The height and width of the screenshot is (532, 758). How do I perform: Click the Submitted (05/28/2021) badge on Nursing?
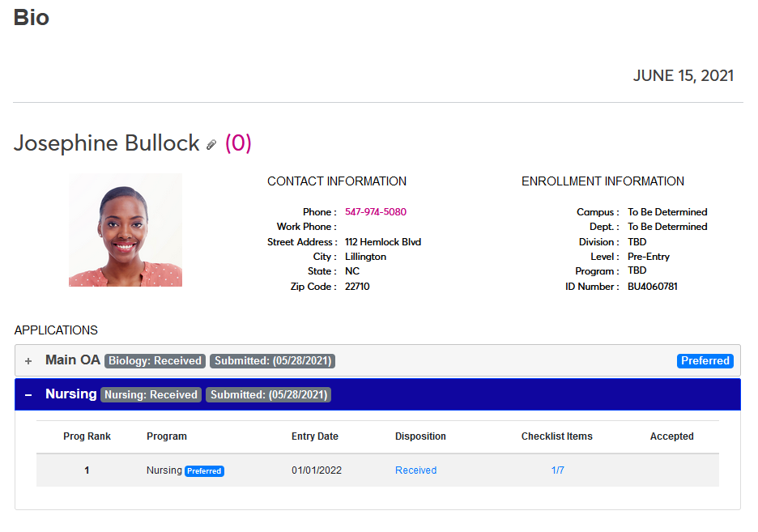click(268, 394)
